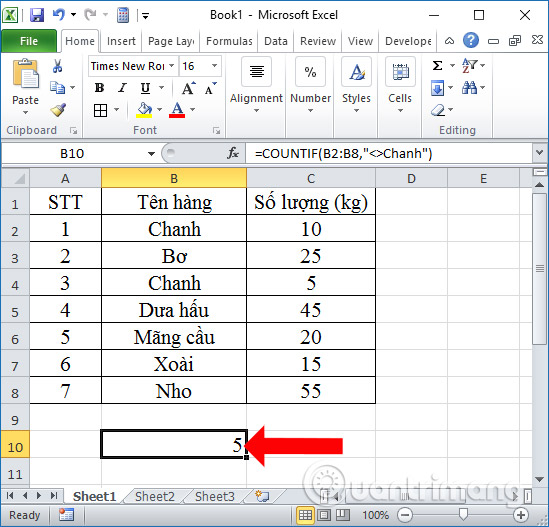Click the yellow fill color bucket
The image size is (549, 527).
[144, 110]
